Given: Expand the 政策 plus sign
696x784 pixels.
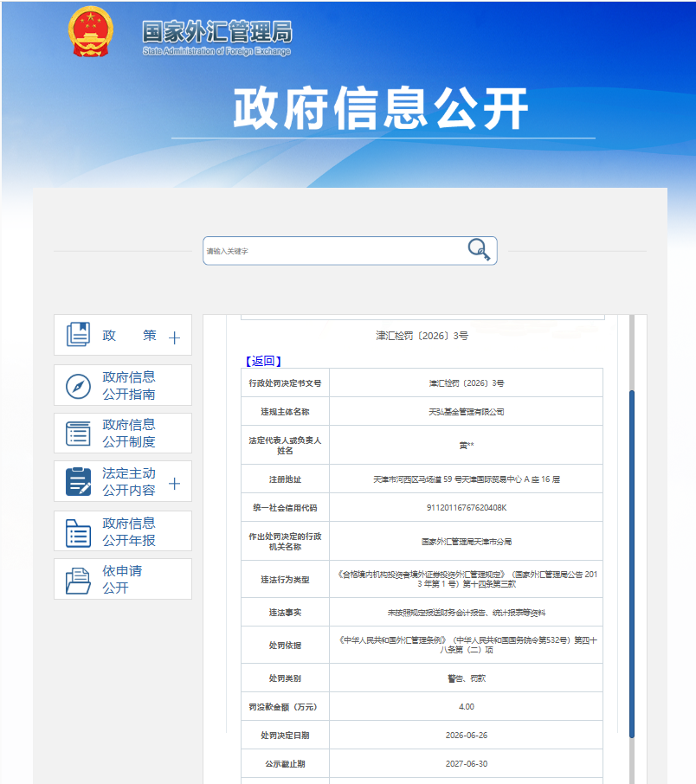Looking at the screenshot, I should tap(174, 338).
